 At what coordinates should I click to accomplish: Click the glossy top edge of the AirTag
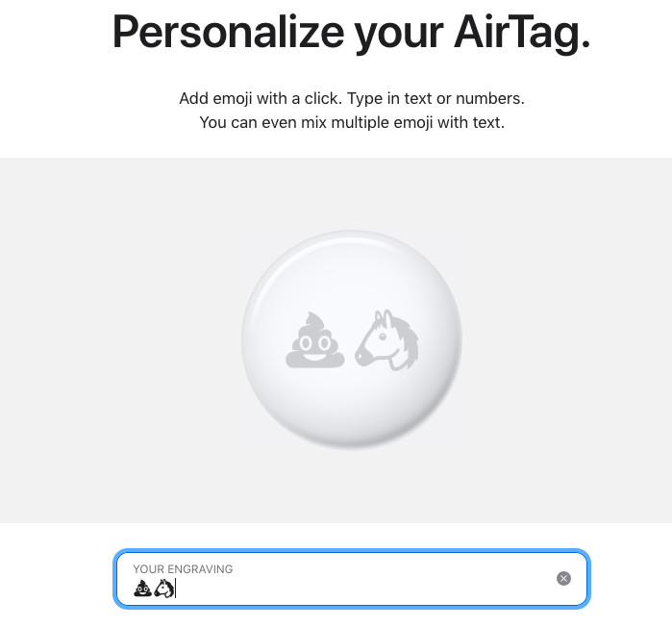pos(351,238)
